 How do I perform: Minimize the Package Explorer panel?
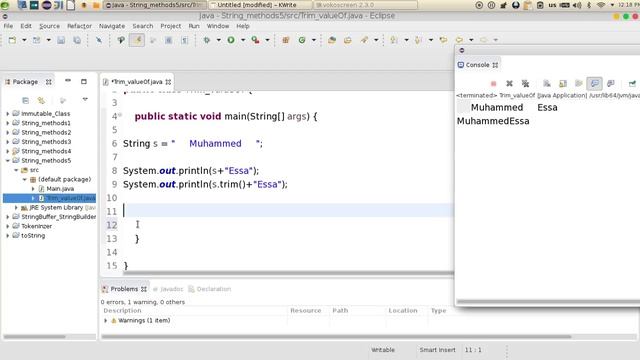click(x=68, y=81)
